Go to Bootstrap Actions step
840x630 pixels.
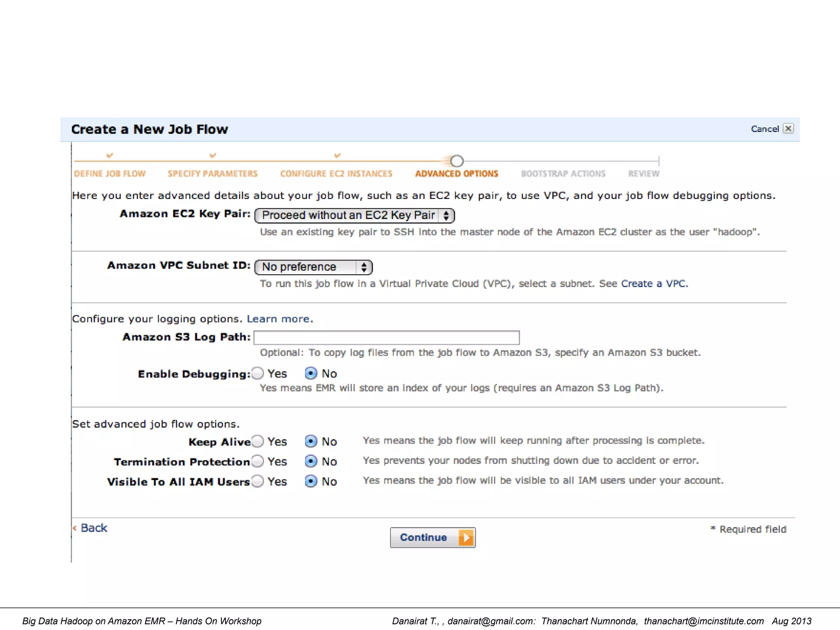pos(563,173)
